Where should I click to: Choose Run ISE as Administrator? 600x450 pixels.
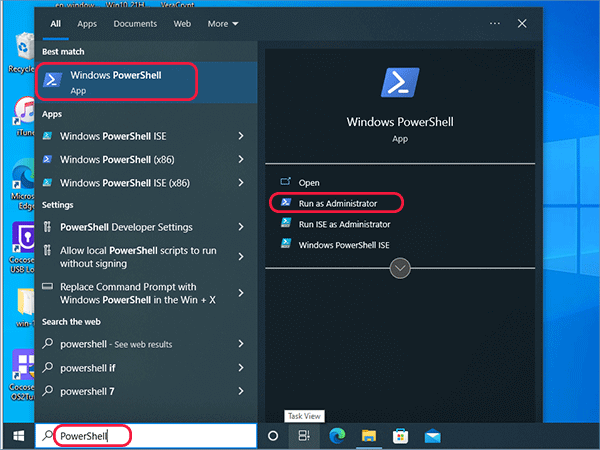(344, 224)
